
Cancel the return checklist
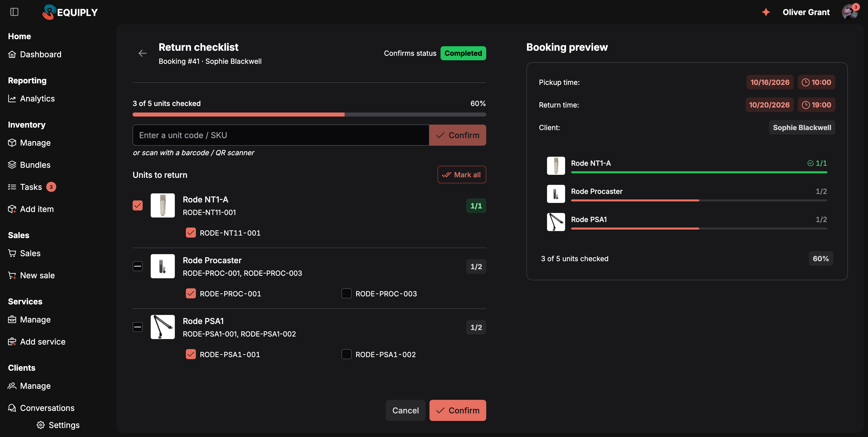(405, 410)
